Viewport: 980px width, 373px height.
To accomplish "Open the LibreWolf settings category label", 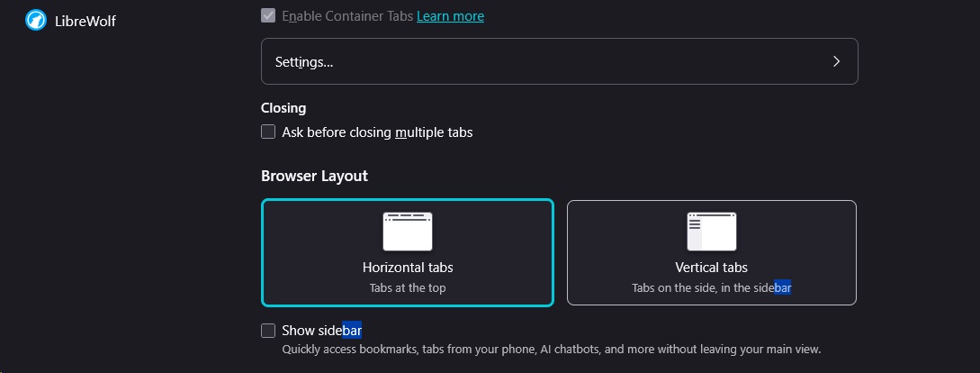I will (x=85, y=20).
